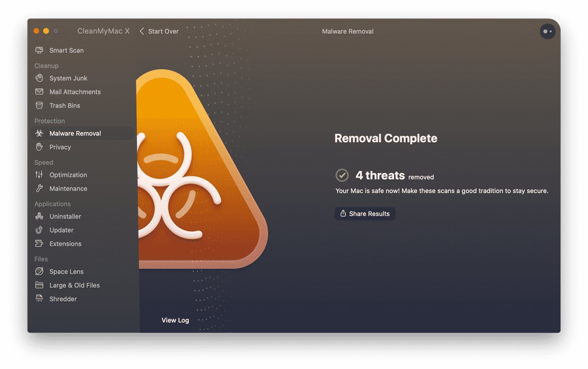Open the Privacy label

pyautogui.click(x=60, y=147)
